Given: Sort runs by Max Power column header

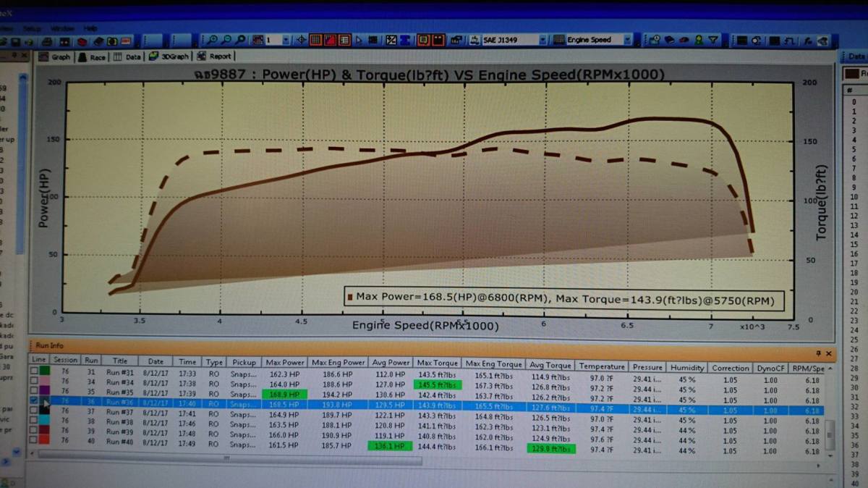Looking at the screenshot, I should [285, 362].
